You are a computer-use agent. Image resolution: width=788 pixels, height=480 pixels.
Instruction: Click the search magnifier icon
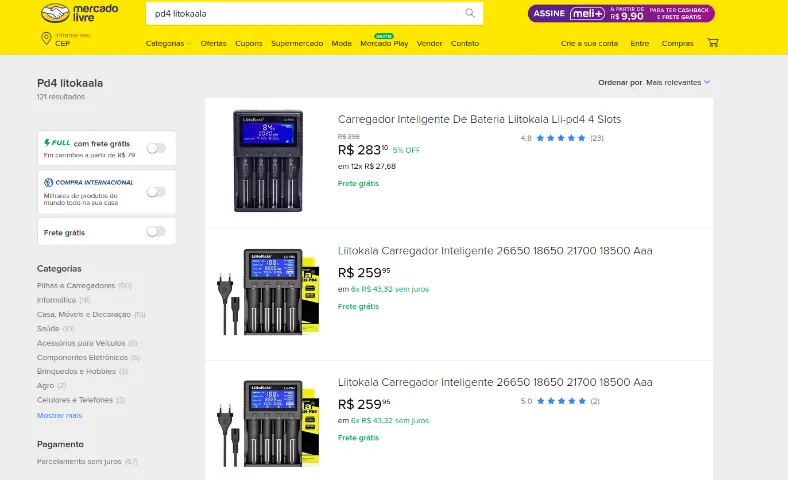point(470,14)
